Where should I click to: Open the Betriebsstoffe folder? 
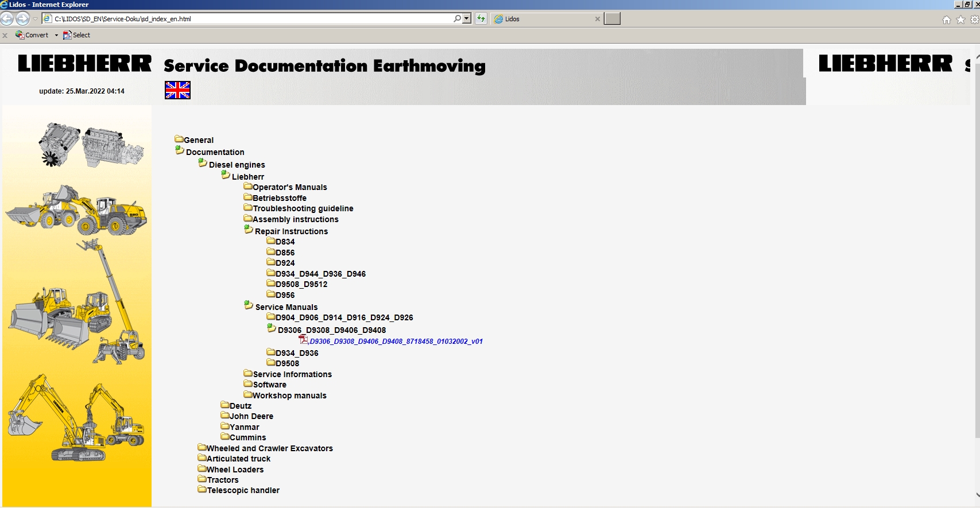tap(275, 198)
